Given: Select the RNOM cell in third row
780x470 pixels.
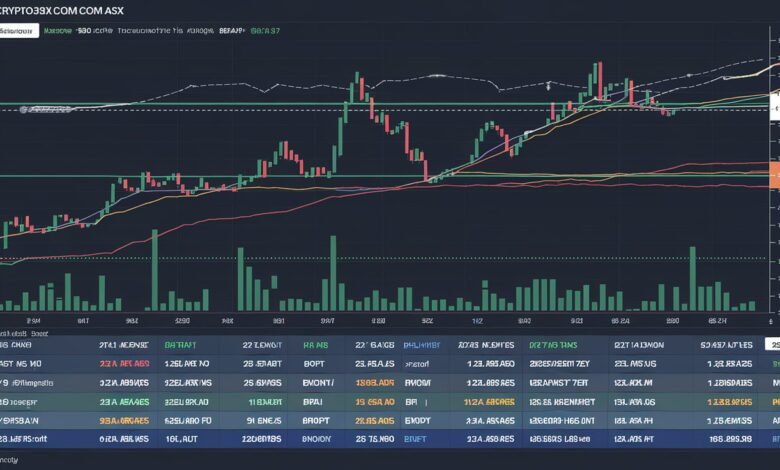Looking at the screenshot, I should tap(417, 383).
